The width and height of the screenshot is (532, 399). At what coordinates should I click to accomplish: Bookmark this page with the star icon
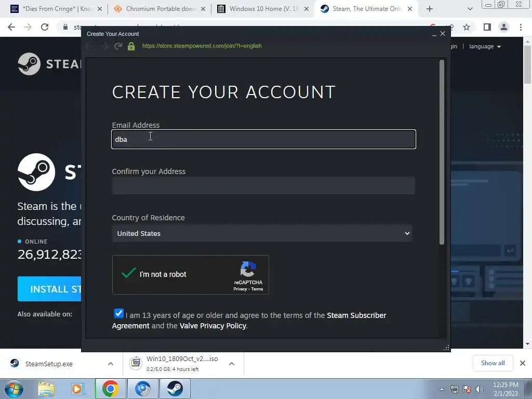point(467,27)
